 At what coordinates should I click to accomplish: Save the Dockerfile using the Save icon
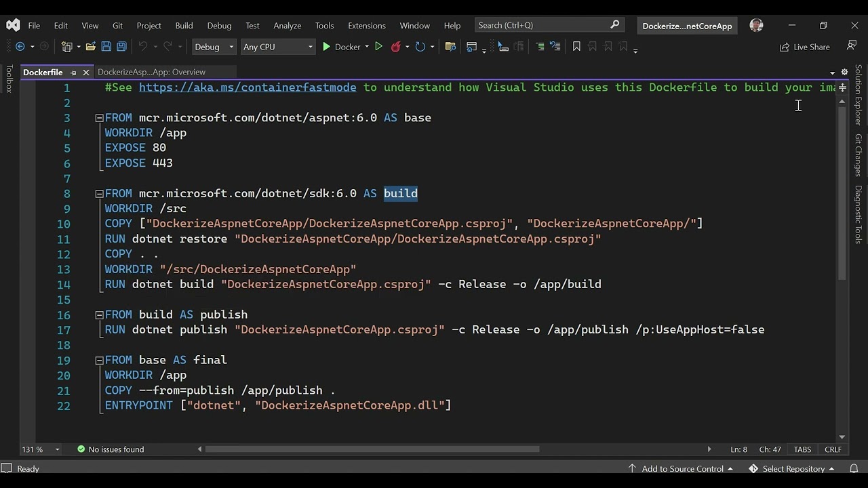(x=106, y=47)
